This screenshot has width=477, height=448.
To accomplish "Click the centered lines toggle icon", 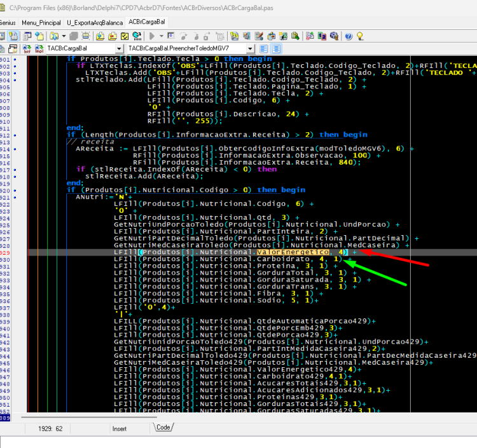I will pyautogui.click(x=277, y=49).
